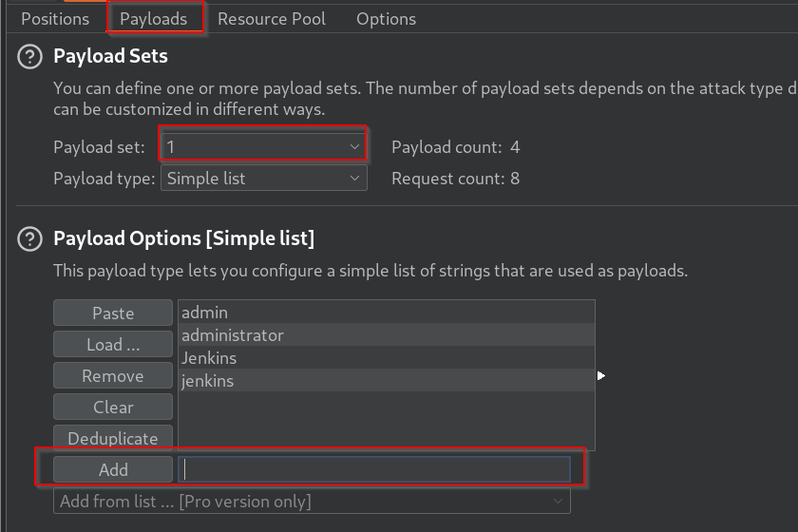798x532 pixels.
Task: Click the arrow beside the payload list
Action: (600, 376)
